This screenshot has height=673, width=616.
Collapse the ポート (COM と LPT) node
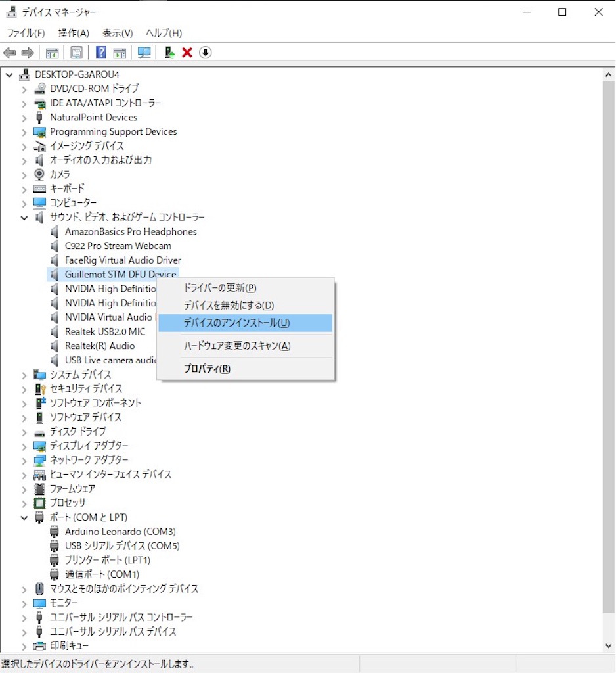pos(24,518)
